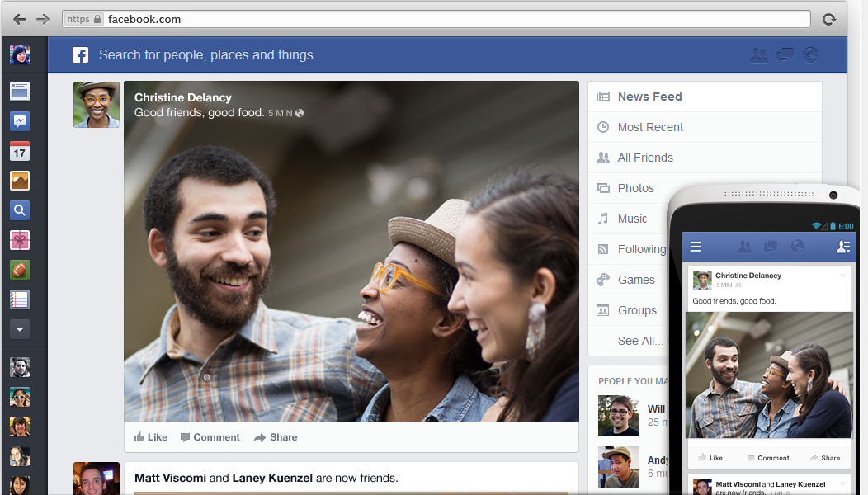Click the Facebook logo icon
The image size is (868, 495).
coord(80,54)
